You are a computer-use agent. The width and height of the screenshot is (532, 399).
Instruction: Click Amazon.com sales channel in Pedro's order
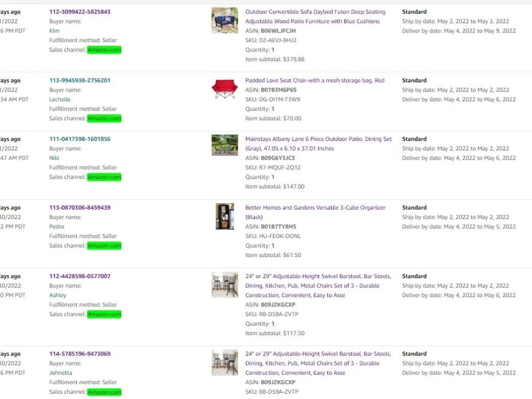coord(104,246)
